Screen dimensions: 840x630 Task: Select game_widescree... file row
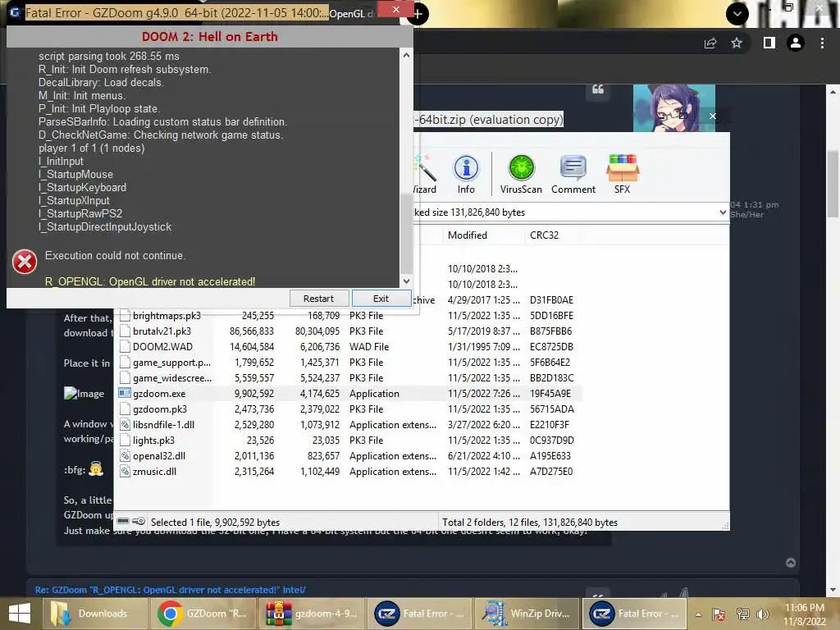[x=350, y=377]
